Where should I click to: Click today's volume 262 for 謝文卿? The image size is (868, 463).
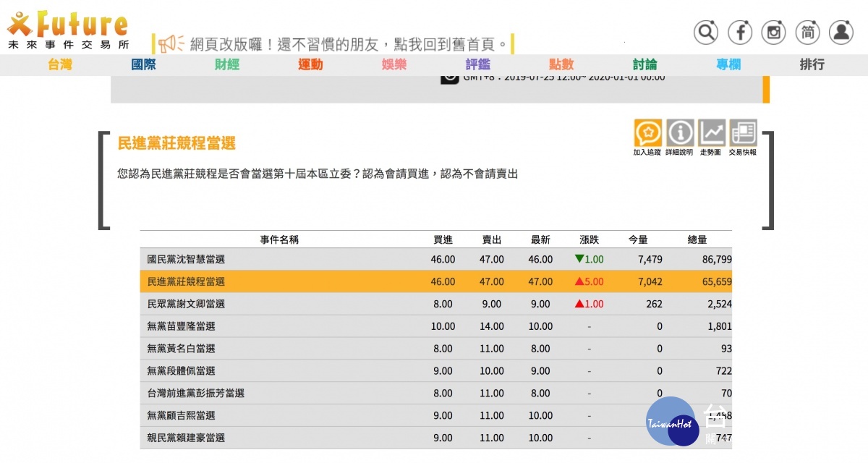point(654,304)
